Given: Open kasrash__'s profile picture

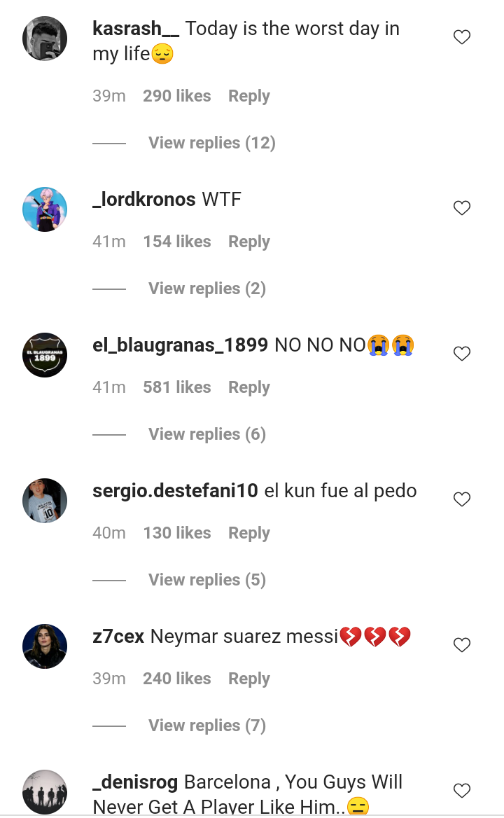Looking at the screenshot, I should click(x=45, y=39).
